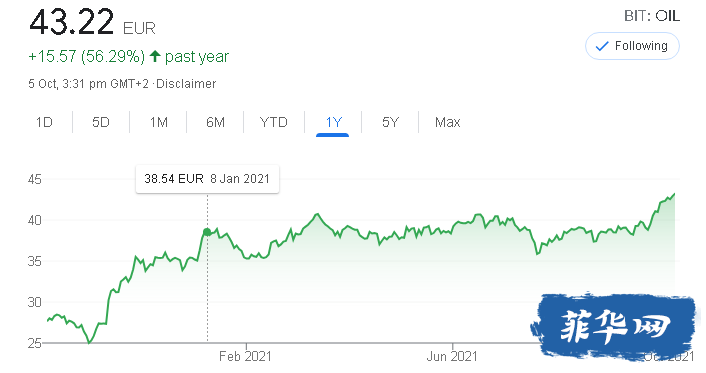Image resolution: width=706 pixels, height=373 pixels.
Task: Click the green up arrow icon
Action: 155,56
